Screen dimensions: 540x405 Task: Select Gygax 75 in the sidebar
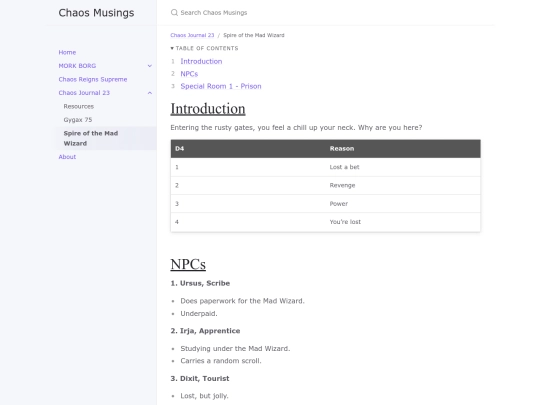pos(77,120)
